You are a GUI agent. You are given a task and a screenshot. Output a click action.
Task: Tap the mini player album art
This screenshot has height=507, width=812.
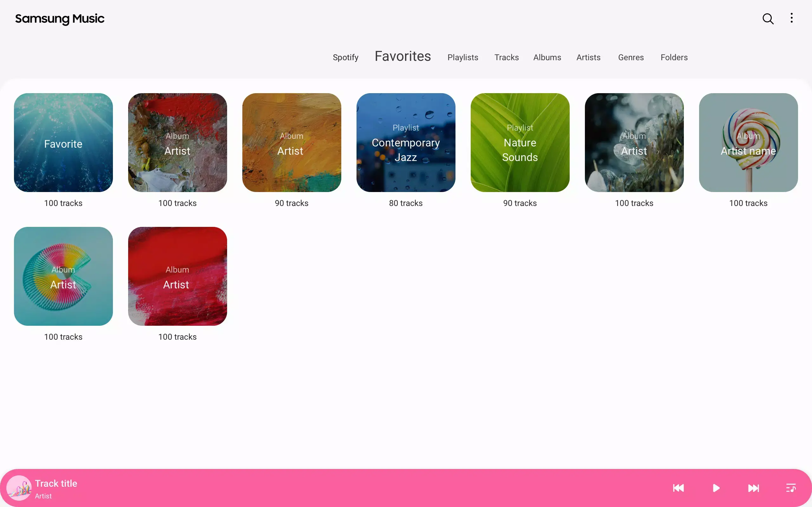coord(19,488)
